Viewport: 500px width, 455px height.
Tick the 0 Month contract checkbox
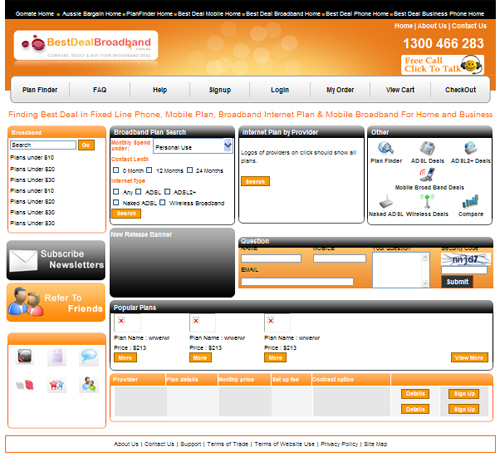click(x=116, y=170)
